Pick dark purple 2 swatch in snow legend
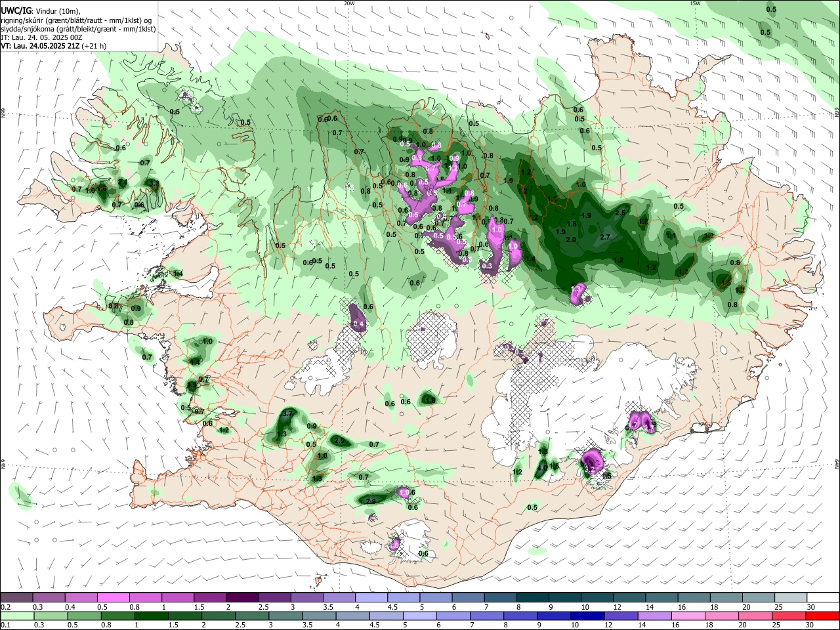 241,598
